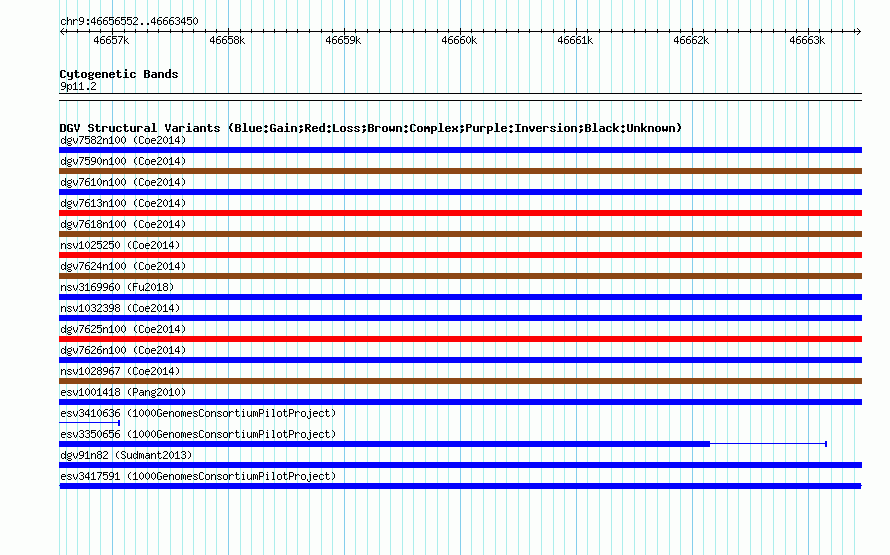Open the nsv1025250 (Coe2014) label
890x555 pixels.
tap(120, 245)
